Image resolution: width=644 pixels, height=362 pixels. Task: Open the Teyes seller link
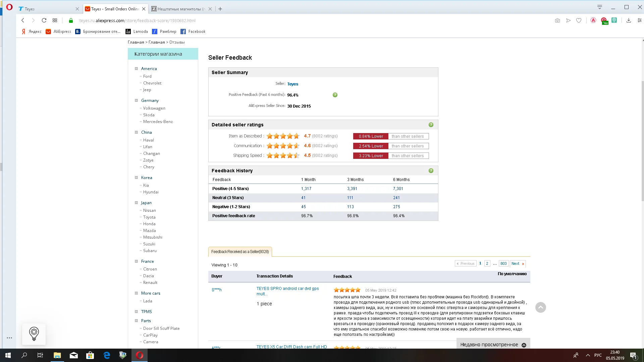(x=293, y=84)
